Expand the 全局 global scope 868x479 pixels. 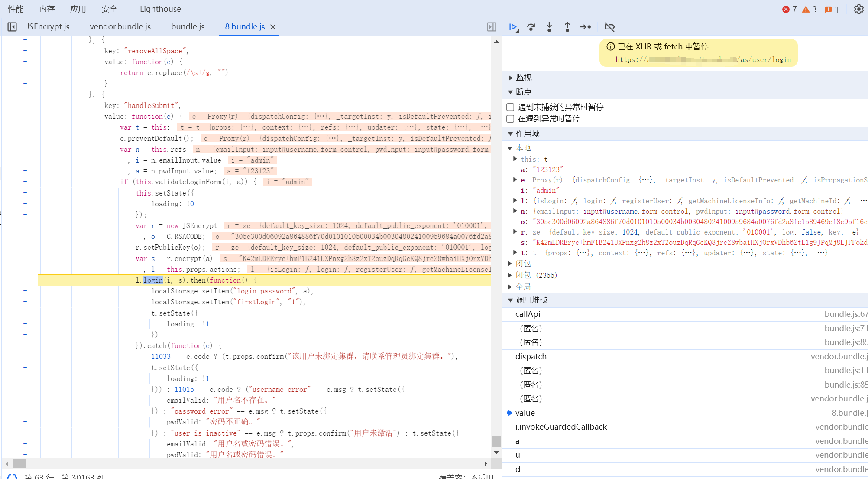pos(522,287)
